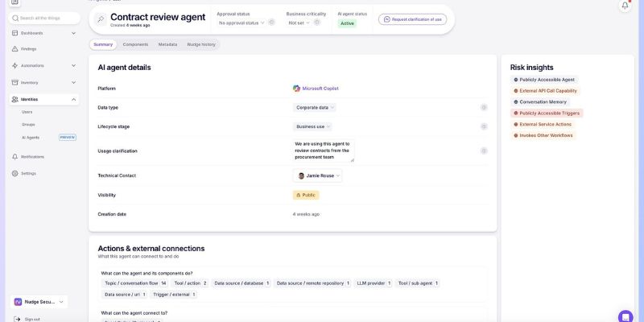Click the Automations lightning icon
This screenshot has width=644, height=322.
[15, 65]
